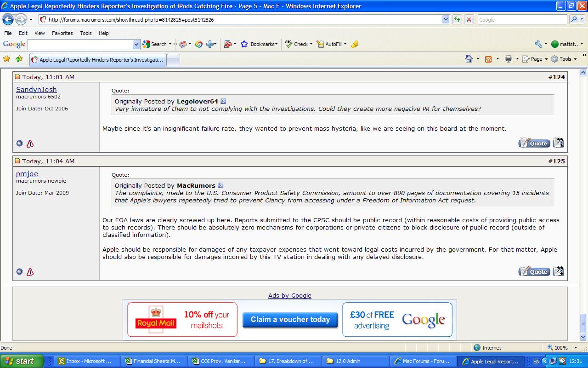Image resolution: width=588 pixels, height=368 pixels.
Task: Expand the Check spelling dropdown arrow
Action: click(311, 44)
